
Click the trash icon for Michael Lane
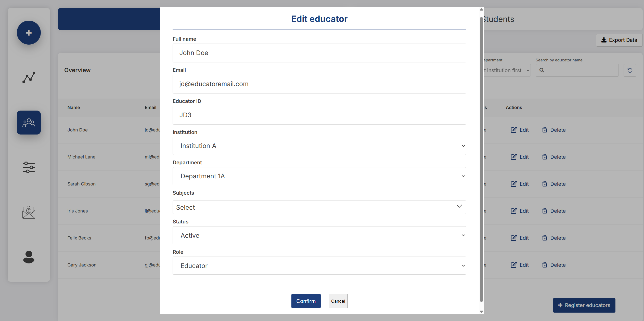545,157
